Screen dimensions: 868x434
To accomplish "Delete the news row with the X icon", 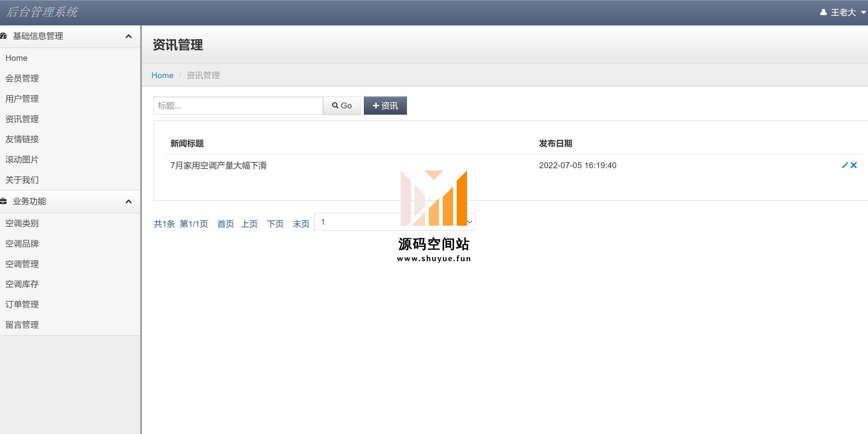I will (x=854, y=165).
